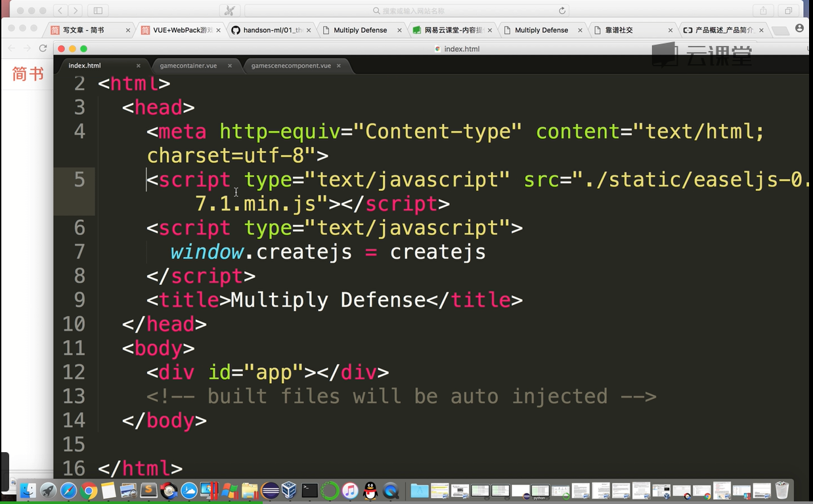Screen dimensions: 813x504
Task: Open Safari compass icon in dock
Action: coord(68,491)
